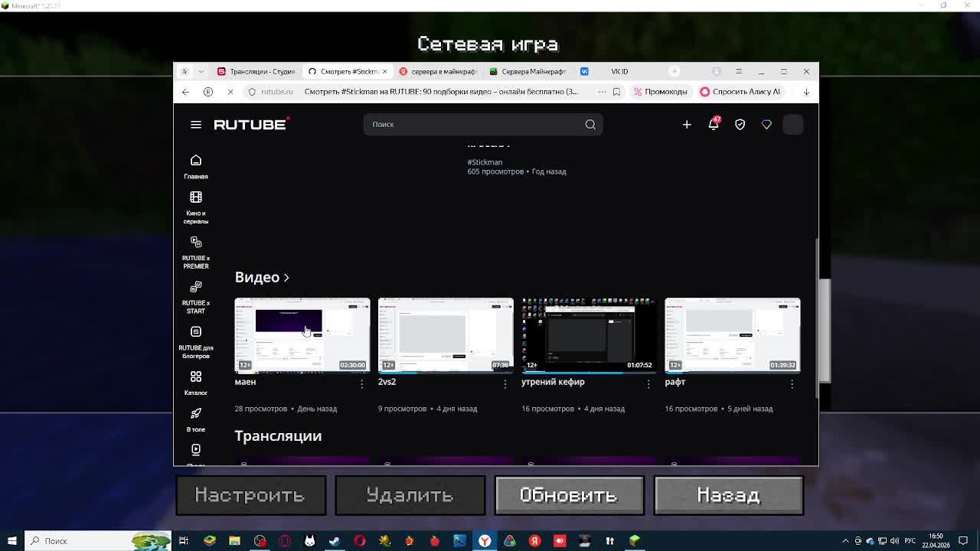
Task: Open more options for video маен
Action: [x=362, y=384]
